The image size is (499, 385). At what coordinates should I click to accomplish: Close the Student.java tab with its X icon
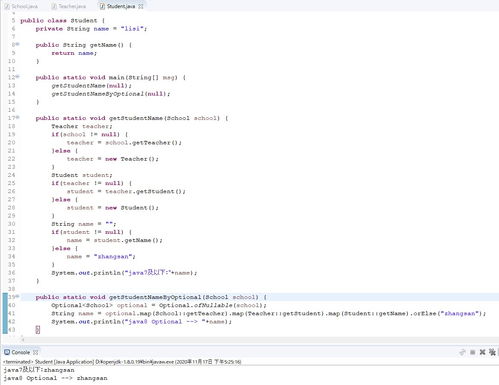[141, 6]
